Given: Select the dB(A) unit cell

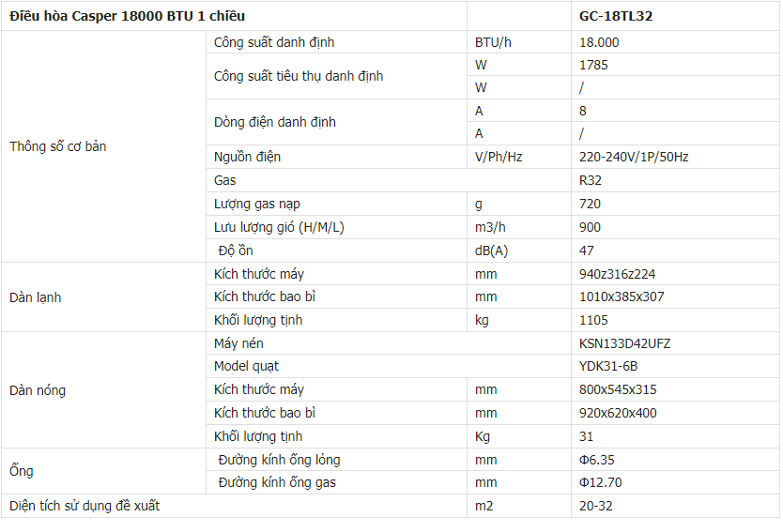Looking at the screenshot, I should pyautogui.click(x=492, y=251).
